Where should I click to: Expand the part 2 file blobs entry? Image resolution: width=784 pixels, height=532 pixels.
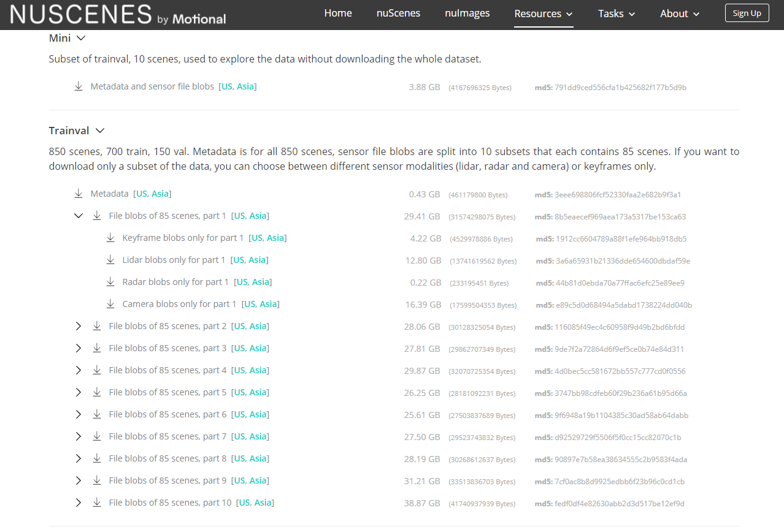point(78,326)
